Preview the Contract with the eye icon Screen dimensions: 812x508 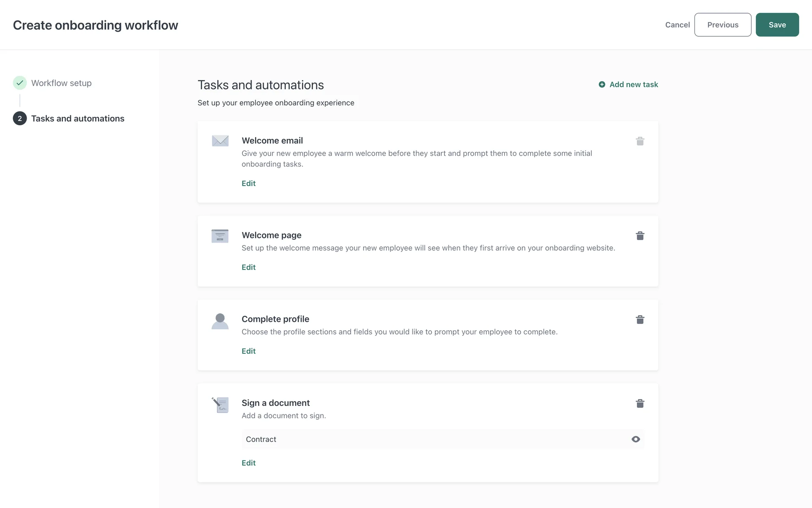[636, 439]
